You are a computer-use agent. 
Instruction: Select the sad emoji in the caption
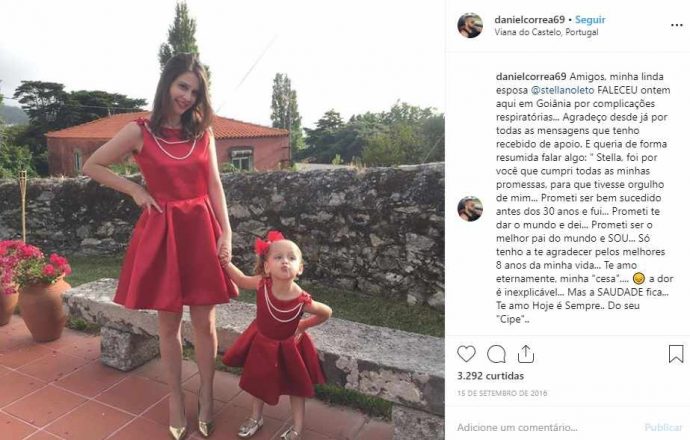click(x=639, y=279)
